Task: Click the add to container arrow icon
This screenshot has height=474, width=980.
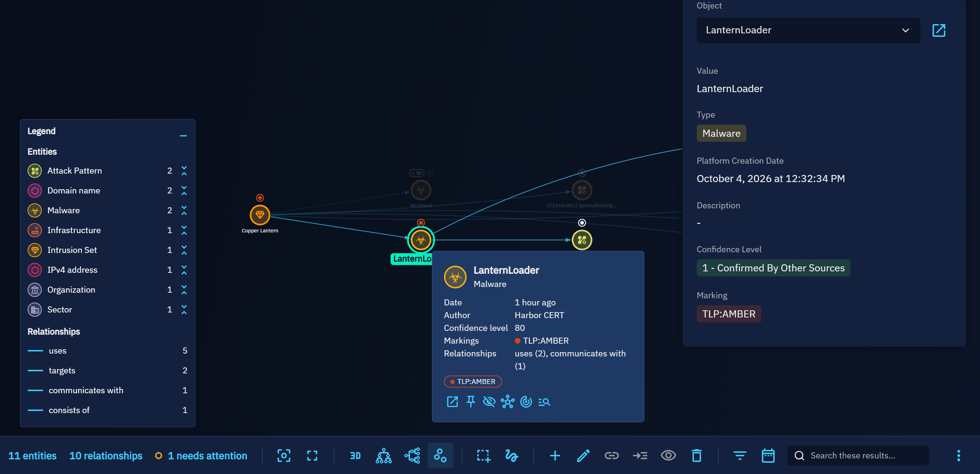Action: [640, 455]
